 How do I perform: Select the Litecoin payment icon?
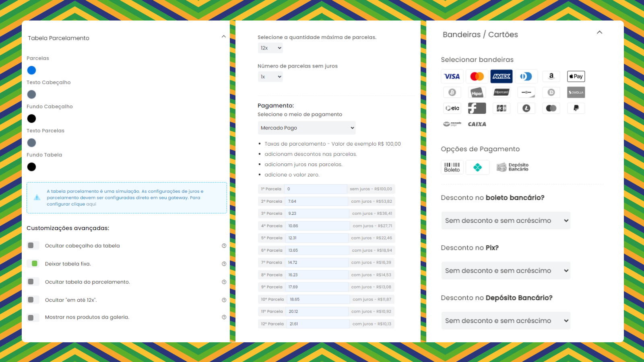click(x=526, y=108)
